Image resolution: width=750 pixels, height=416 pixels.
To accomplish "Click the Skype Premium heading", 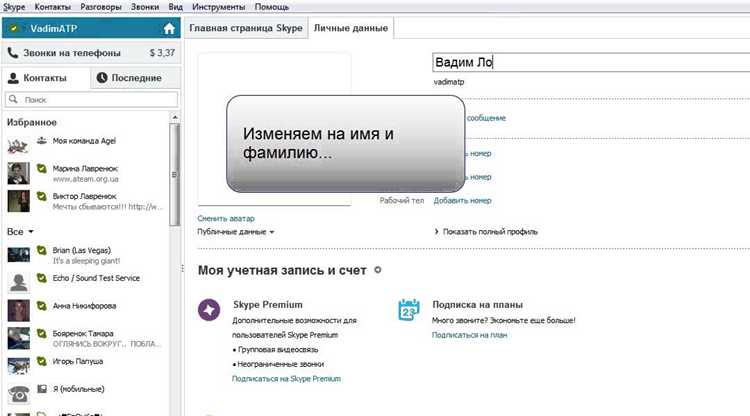I will click(268, 305).
